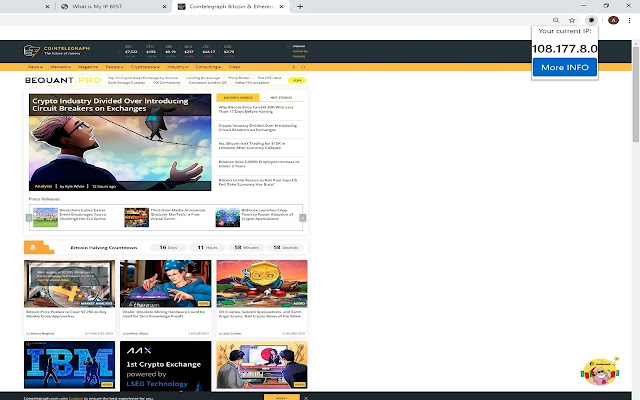This screenshot has height=400, width=640.
Task: Bookmark this page with the star icon
Action: pos(572,20)
